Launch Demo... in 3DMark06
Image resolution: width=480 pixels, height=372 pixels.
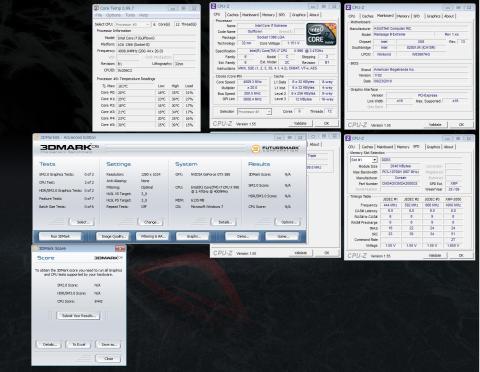(242, 236)
